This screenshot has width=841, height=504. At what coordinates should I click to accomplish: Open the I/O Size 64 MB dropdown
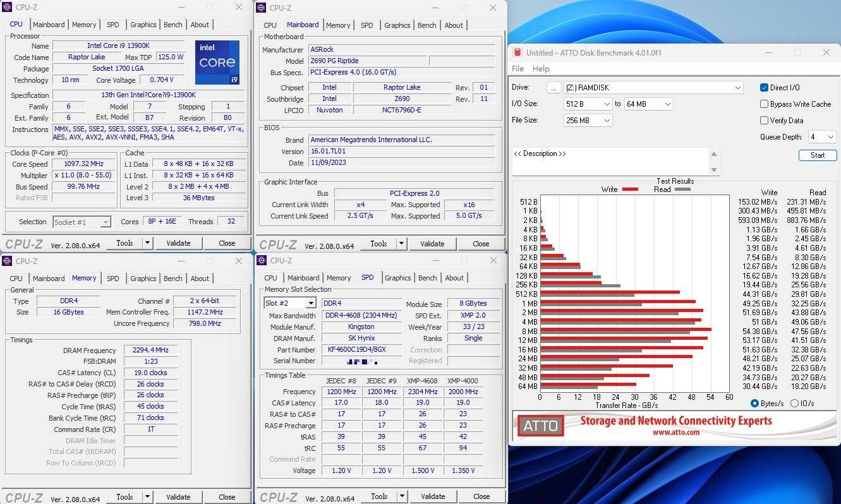pos(649,104)
